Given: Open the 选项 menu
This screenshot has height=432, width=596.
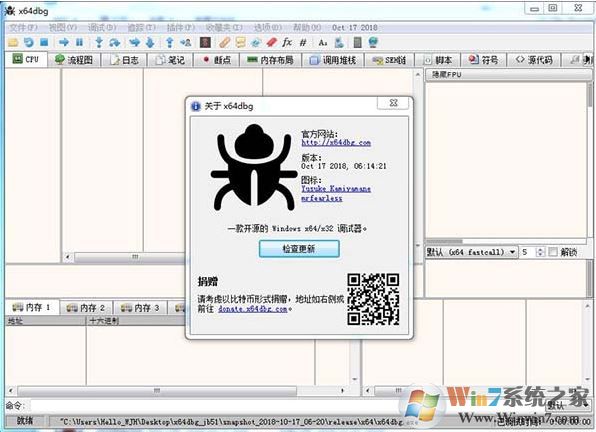Looking at the screenshot, I should pos(268,27).
